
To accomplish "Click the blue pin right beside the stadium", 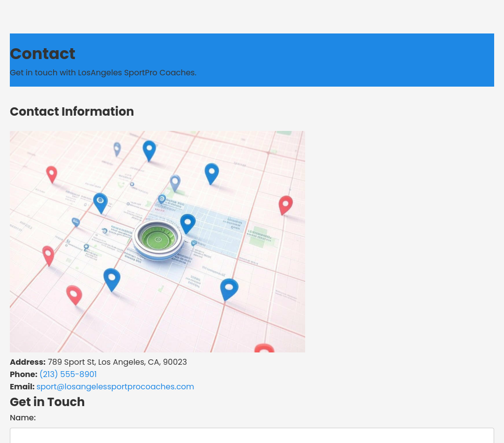I will click(x=188, y=223).
